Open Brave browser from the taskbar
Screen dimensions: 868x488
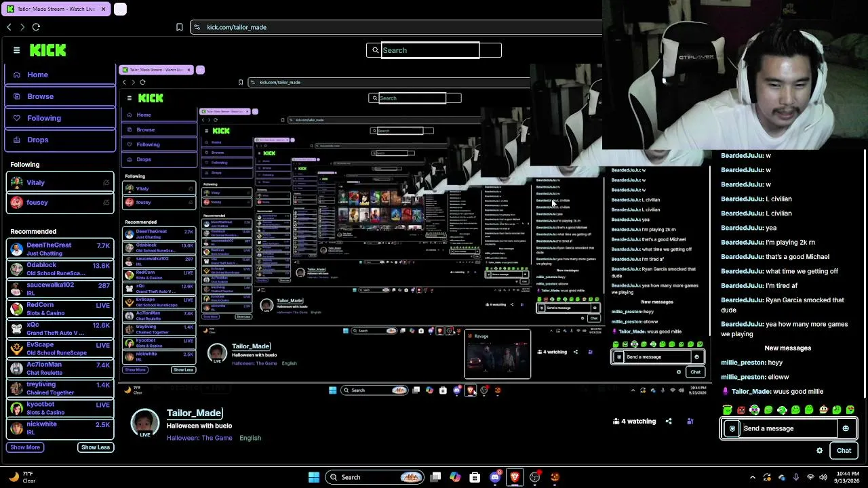[x=515, y=477]
